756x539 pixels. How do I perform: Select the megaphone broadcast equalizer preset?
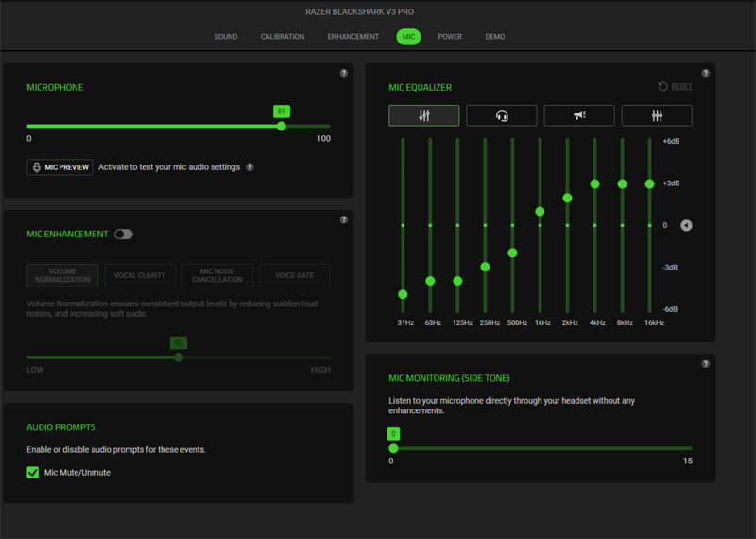(579, 115)
